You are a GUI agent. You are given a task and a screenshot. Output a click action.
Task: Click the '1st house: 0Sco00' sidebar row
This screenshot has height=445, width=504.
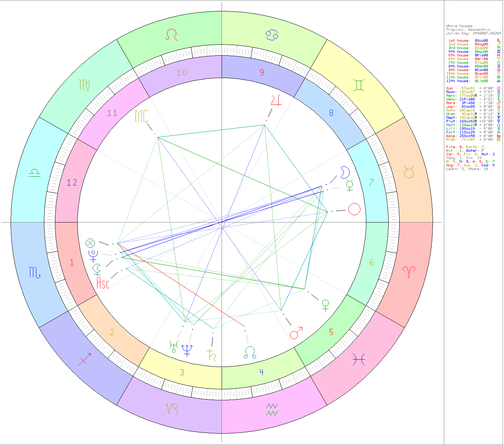pyautogui.click(x=474, y=41)
